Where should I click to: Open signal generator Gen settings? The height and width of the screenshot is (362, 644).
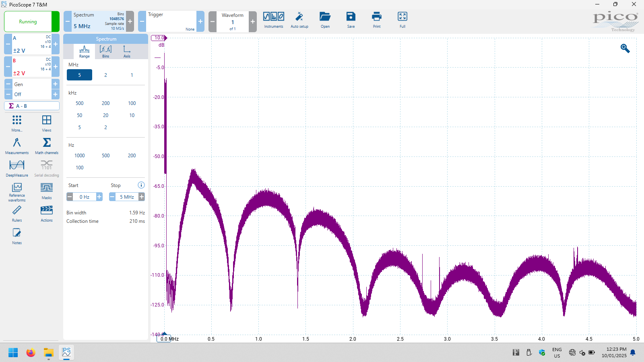click(32, 84)
